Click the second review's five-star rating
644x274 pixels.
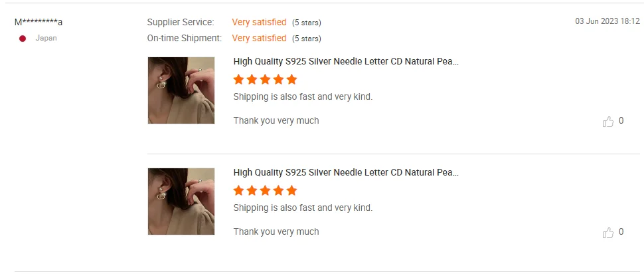click(265, 191)
